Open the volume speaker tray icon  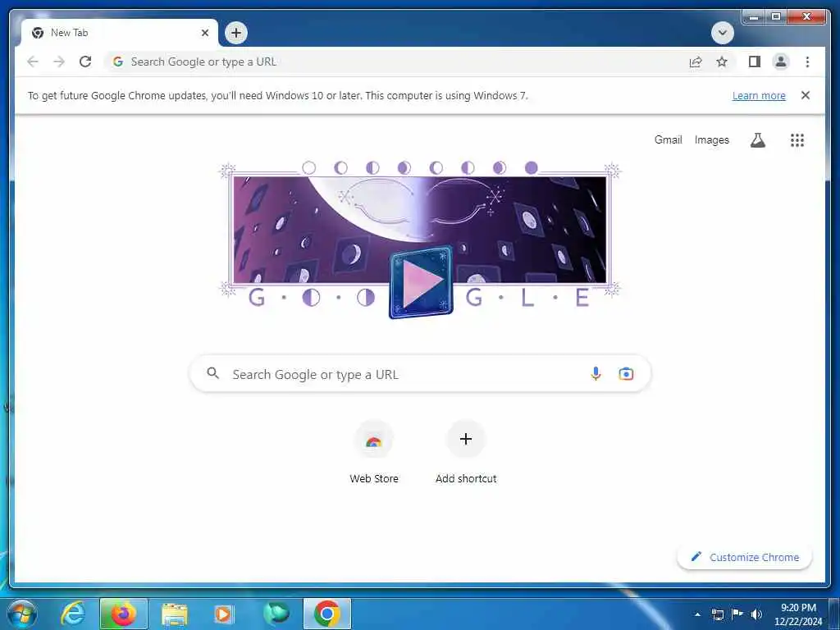click(756, 614)
